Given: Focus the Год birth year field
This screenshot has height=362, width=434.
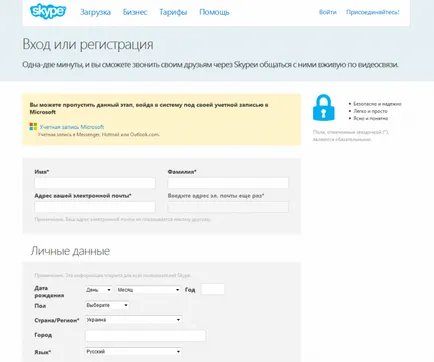Looking at the screenshot, I should click(x=213, y=289).
